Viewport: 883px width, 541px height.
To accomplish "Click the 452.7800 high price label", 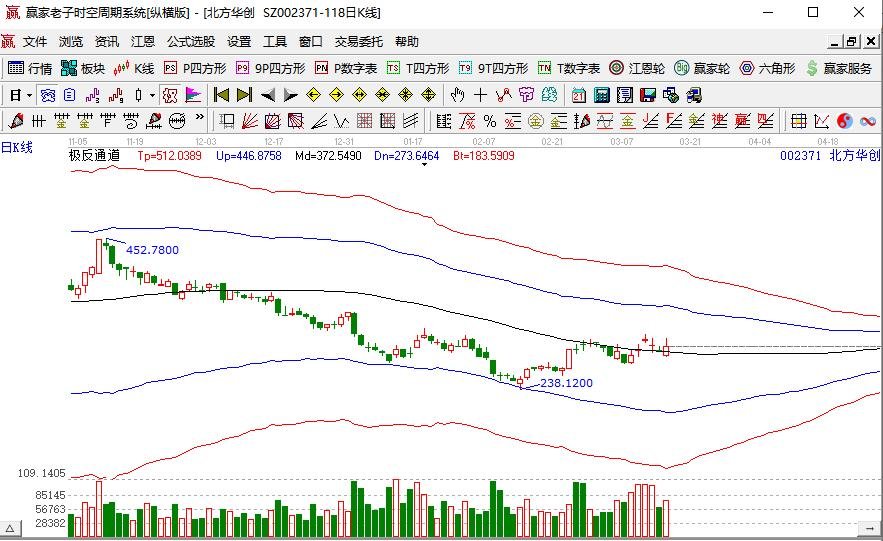I will [x=153, y=250].
